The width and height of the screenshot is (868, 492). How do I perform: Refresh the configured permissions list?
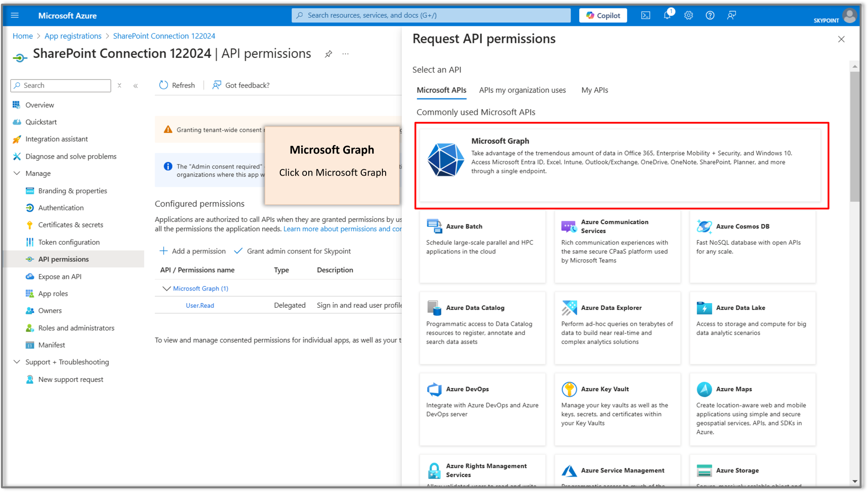click(176, 85)
